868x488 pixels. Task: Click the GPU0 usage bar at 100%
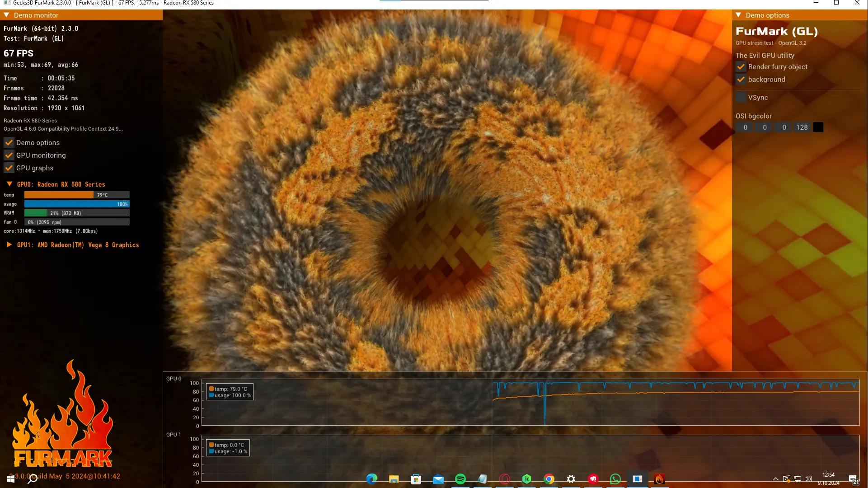pyautogui.click(x=77, y=204)
